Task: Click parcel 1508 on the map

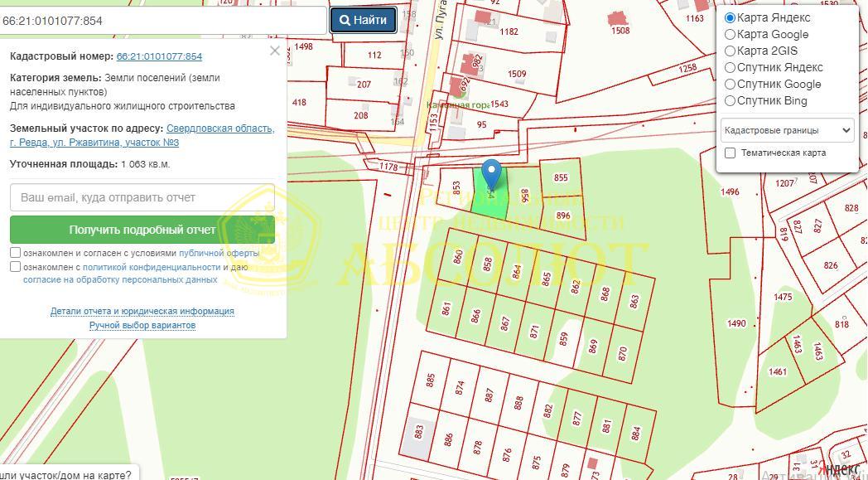Action: 620,31
